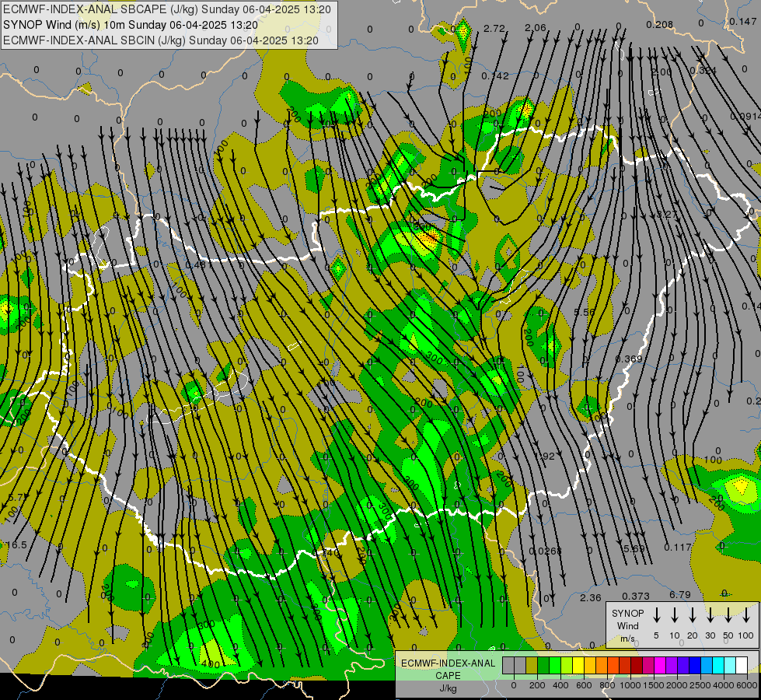Pick the 100 m/s wind arrow in legend

(x=746, y=615)
